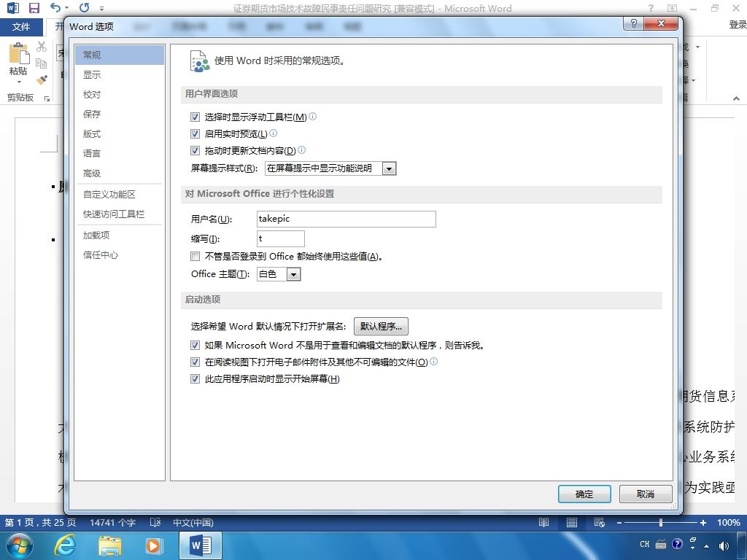Viewport: 747px width, 560px height.
Task: Toggle default program notification checkbox
Action: click(x=195, y=345)
